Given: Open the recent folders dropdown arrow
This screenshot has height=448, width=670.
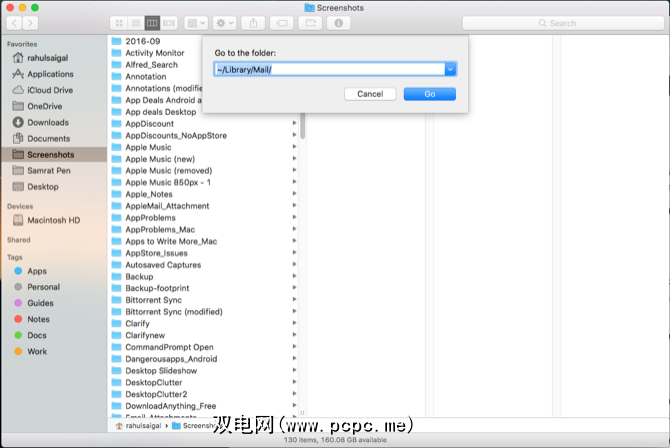Looking at the screenshot, I should coord(450,69).
